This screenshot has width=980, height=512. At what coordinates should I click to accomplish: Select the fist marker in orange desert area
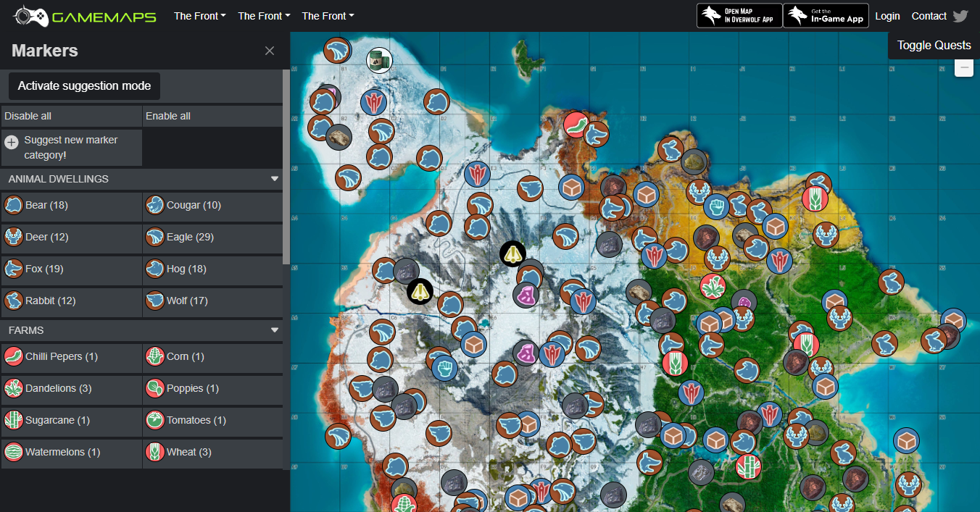[716, 206]
